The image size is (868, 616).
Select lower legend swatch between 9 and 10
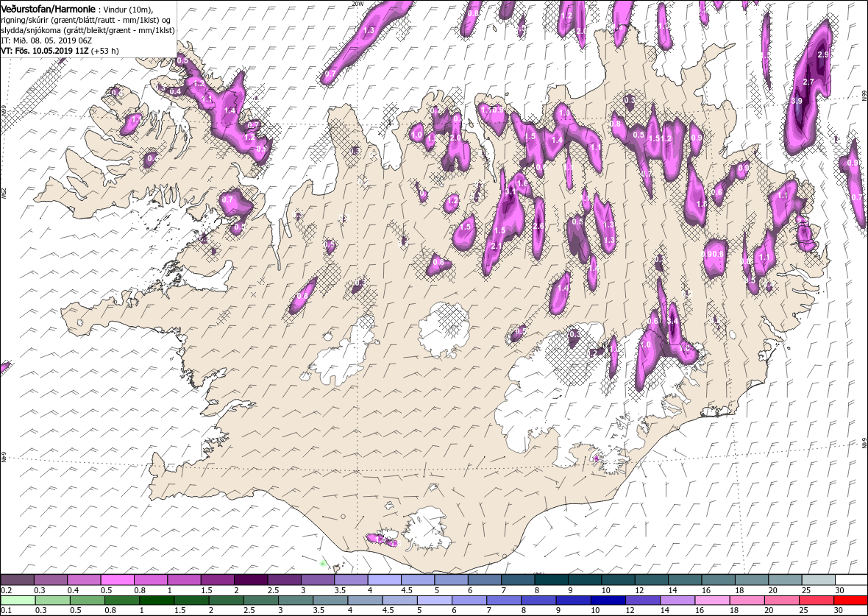click(x=573, y=601)
